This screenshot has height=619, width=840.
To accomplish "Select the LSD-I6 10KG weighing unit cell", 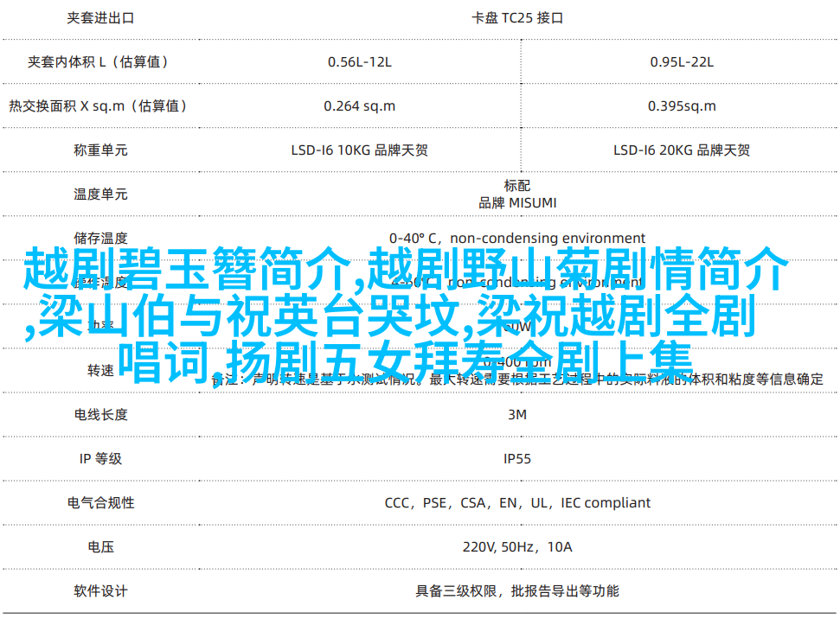I will [359, 150].
